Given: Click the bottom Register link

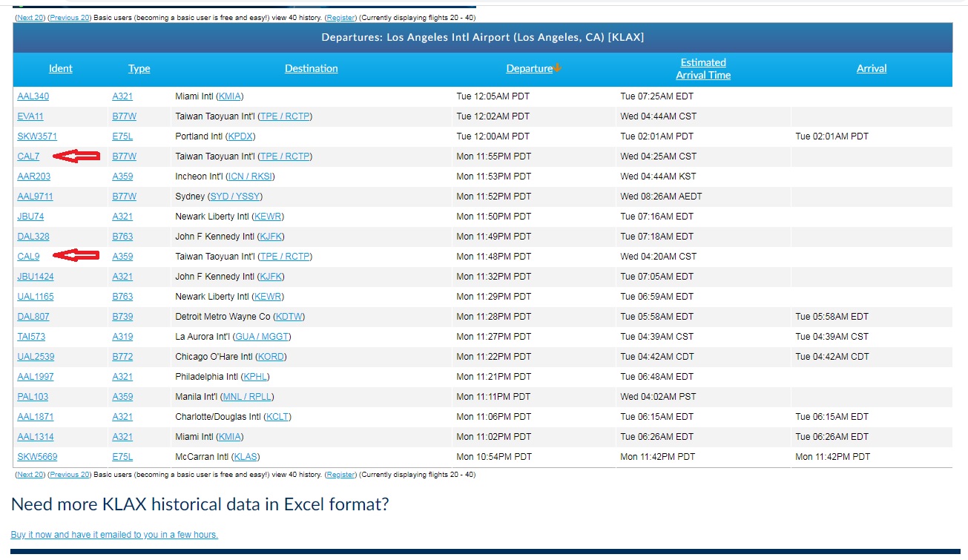Looking at the screenshot, I should (x=340, y=475).
